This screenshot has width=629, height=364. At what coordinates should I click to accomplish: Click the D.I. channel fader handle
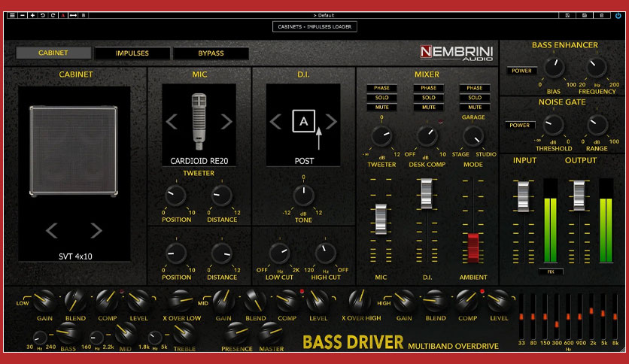427,193
